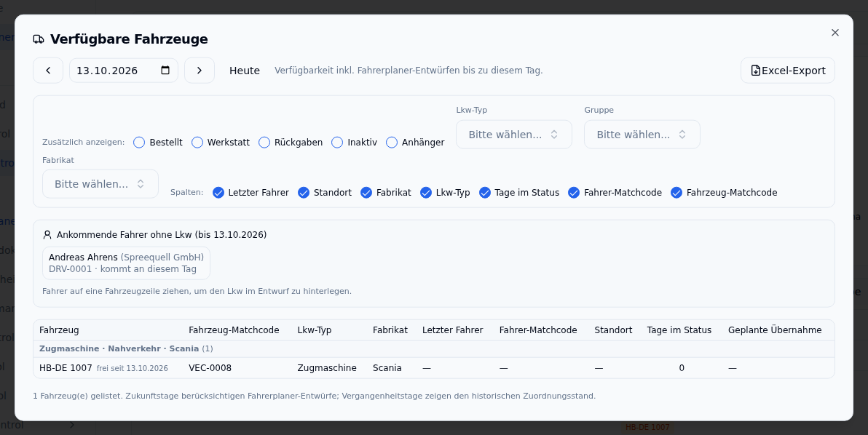Click the Fahrzeug-Matchcode column header

click(x=234, y=330)
